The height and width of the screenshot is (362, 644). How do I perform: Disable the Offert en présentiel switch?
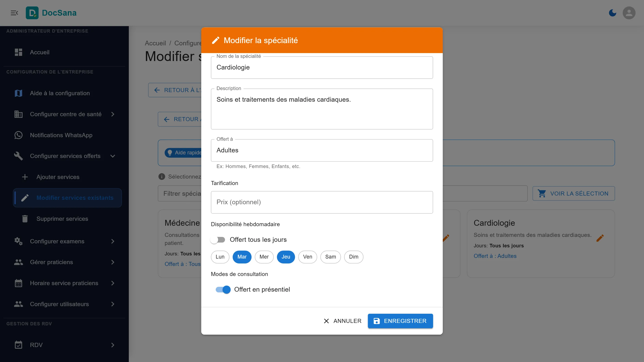click(223, 290)
